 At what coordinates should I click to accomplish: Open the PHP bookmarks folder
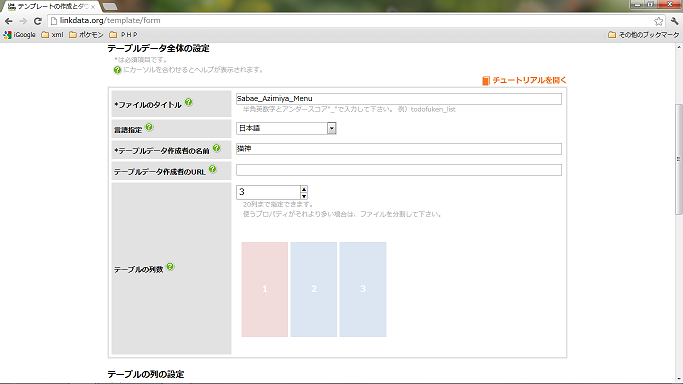coord(123,34)
